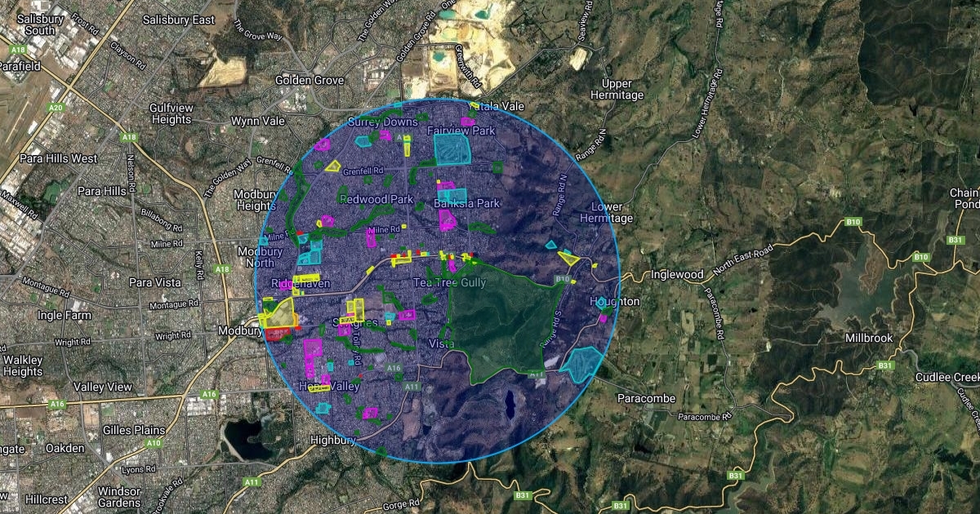Screen dimensions: 980x514
Task: Click the A10 route shield near Oakden
Action: click(154, 443)
